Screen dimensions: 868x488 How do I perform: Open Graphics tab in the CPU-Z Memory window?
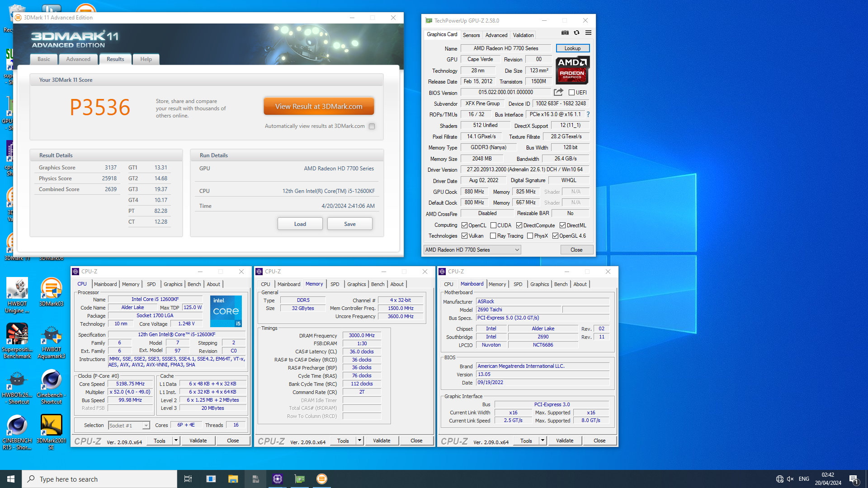tap(356, 284)
